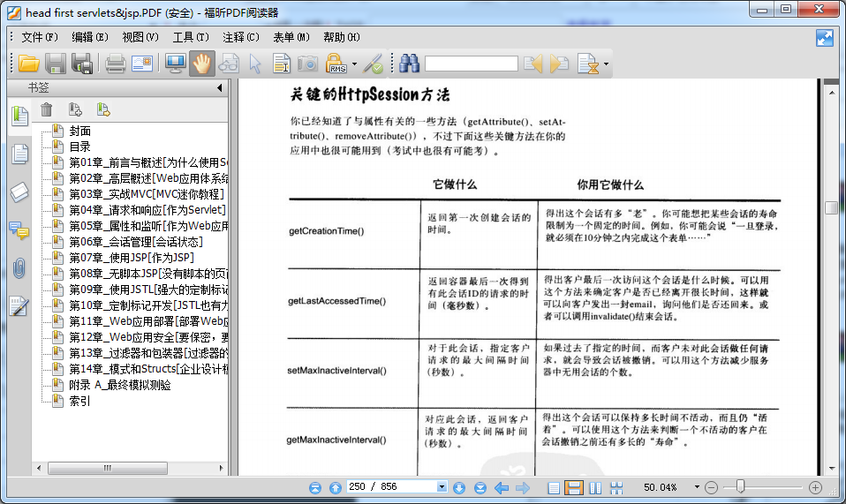Viewport: 846px width, 504px height.
Task: Select the Hand tool
Action: tap(202, 64)
